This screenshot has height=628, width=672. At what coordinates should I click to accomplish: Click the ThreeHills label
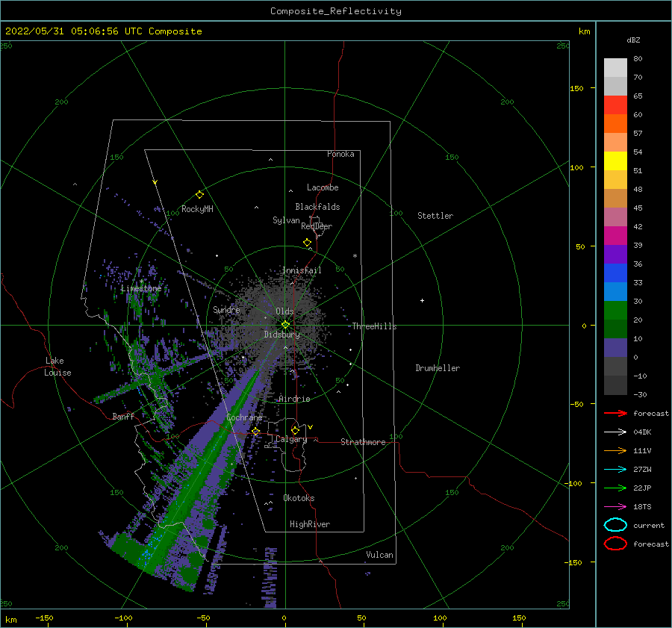[375, 326]
